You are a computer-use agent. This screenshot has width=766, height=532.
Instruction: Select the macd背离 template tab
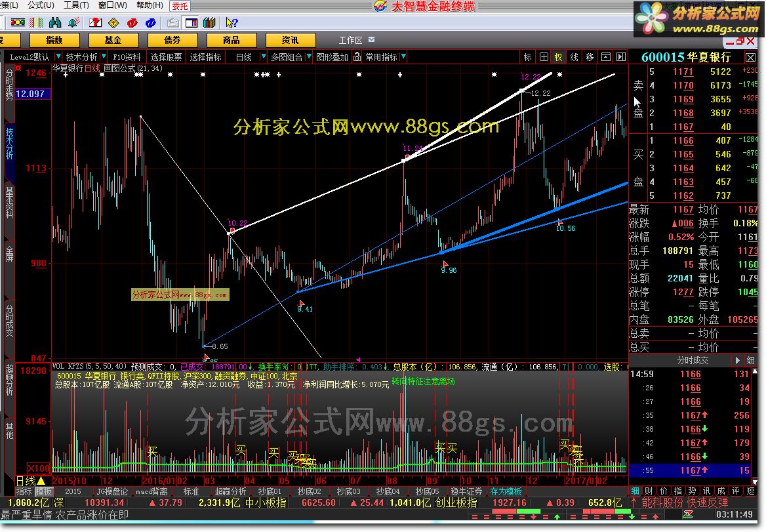(151, 491)
